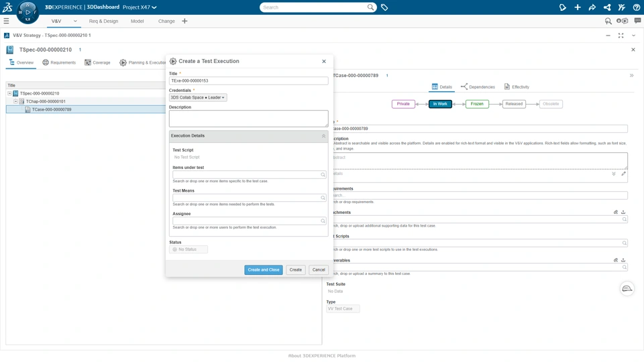This screenshot has width=644, height=362.
Task: Open the assistant chat floating button
Action: point(627,288)
